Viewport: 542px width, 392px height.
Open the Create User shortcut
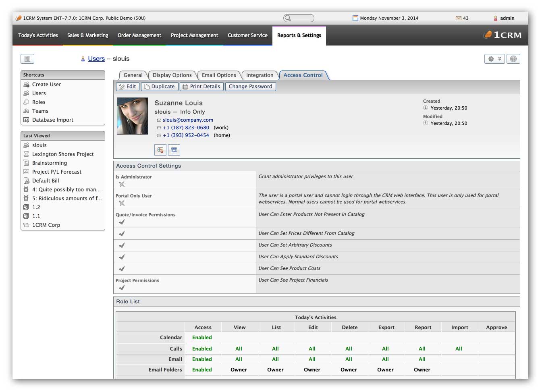pos(46,84)
